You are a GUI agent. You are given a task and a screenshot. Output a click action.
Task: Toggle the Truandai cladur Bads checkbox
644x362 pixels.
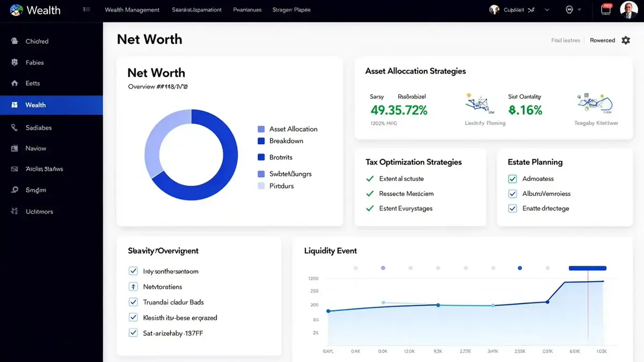coord(133,302)
